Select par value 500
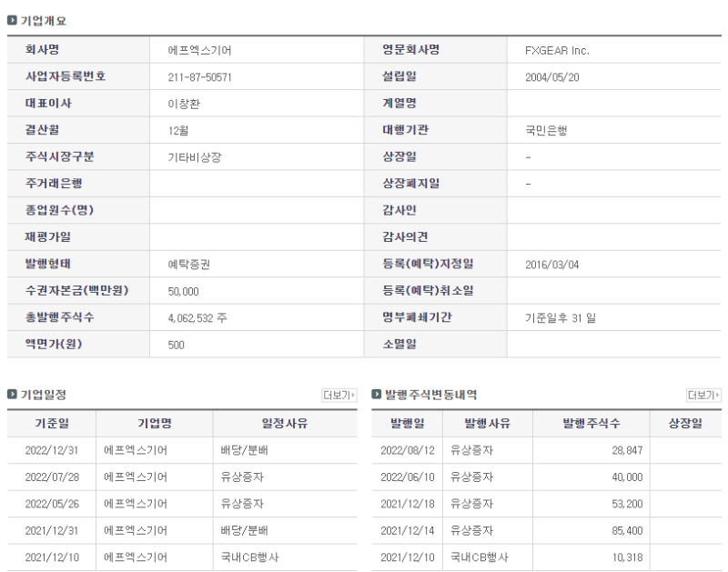The width and height of the screenshot is (728, 572). tap(176, 345)
